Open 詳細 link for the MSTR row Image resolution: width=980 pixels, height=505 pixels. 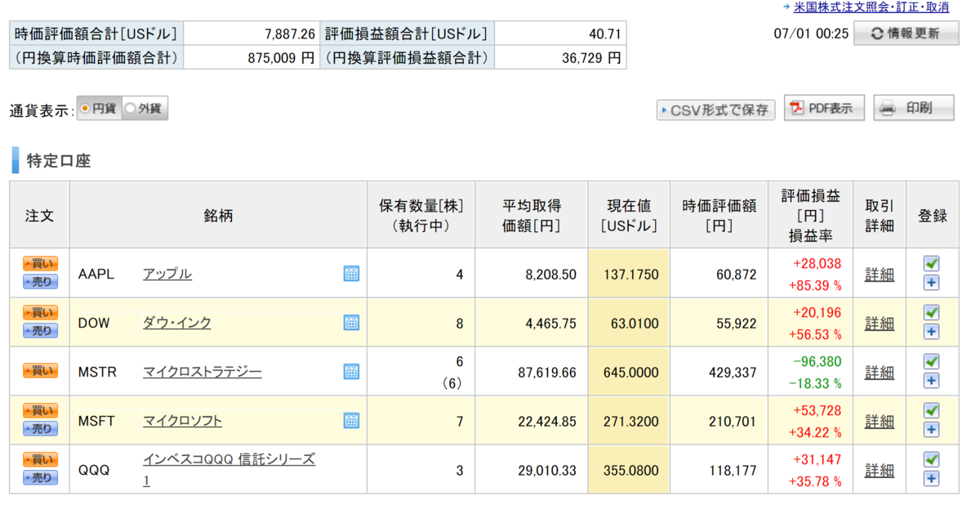click(880, 373)
